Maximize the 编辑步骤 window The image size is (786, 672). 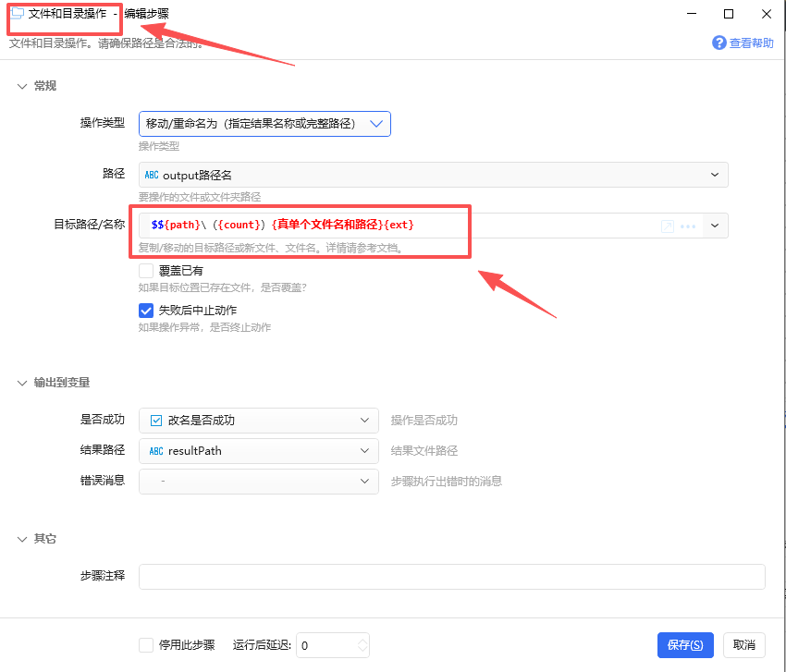729,14
